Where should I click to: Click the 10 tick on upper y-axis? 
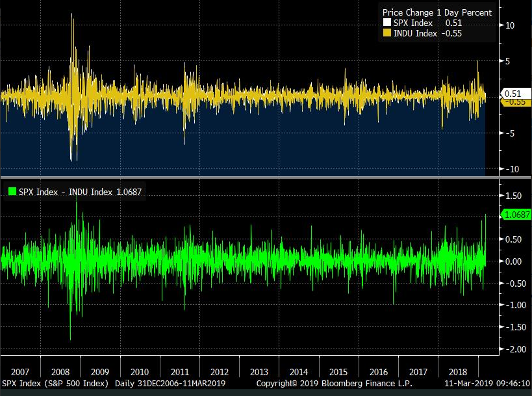pos(510,25)
